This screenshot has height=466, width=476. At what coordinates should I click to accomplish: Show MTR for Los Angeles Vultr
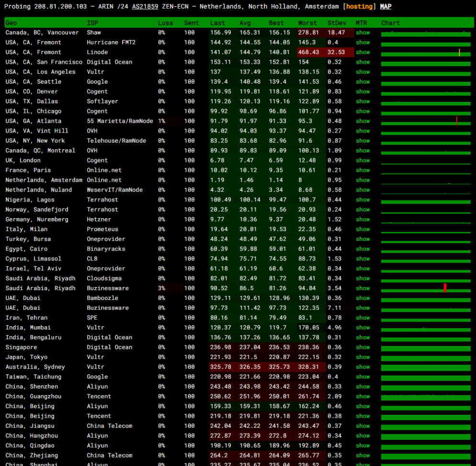coord(363,72)
